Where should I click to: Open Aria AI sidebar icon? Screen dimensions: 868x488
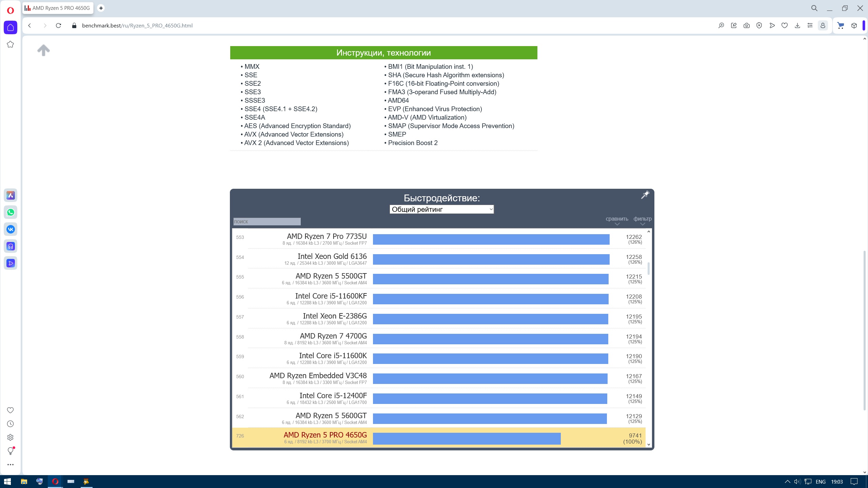pos(11,196)
